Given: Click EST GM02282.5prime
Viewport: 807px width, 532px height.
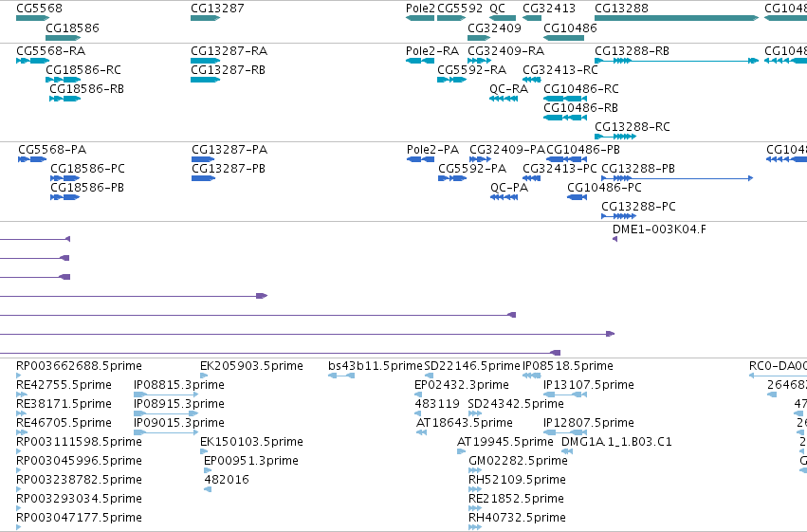Looking at the screenshot, I should tap(518, 461).
